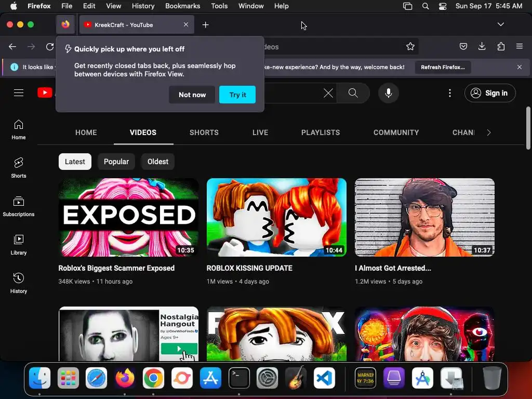Viewport: 532px width, 399px height.
Task: Open History in YouTube sidebar
Action: pyautogui.click(x=19, y=283)
